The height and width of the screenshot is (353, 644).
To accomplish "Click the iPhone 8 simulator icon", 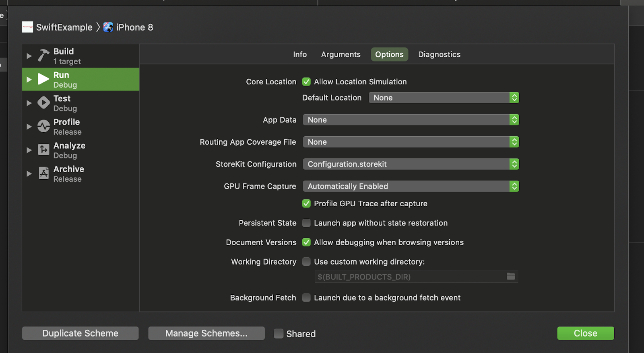I will click(108, 27).
